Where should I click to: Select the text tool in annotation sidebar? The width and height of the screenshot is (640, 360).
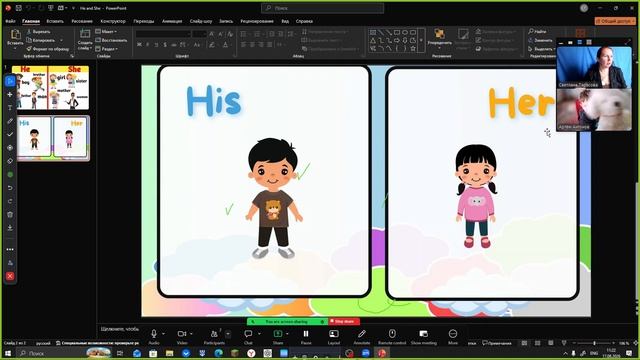pyautogui.click(x=10, y=108)
